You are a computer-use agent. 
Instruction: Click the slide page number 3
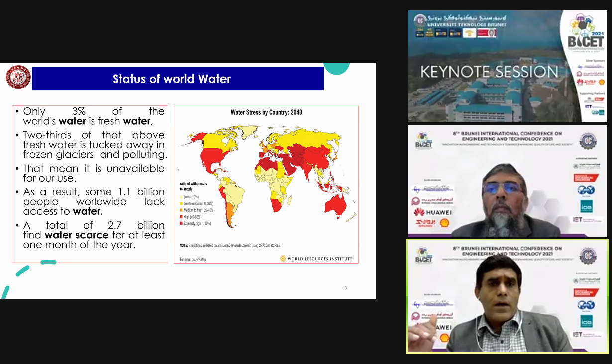(346, 288)
